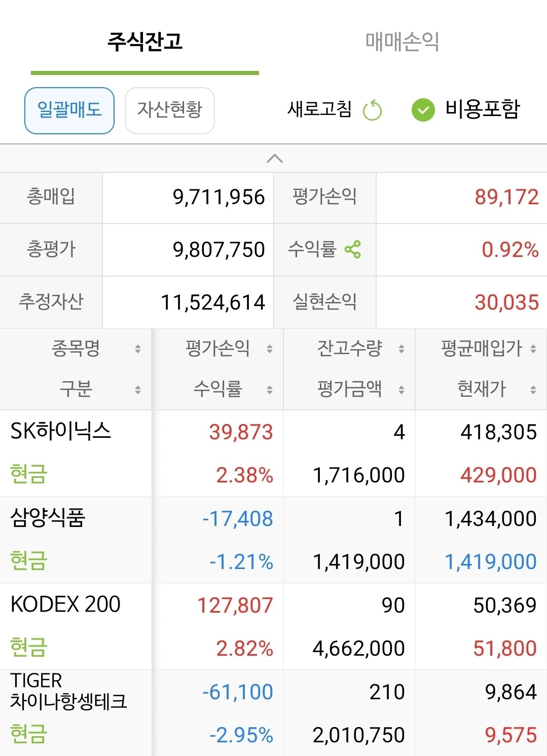Click KODEX 200 profit 127,807
This screenshot has height=756, width=547.
[x=235, y=606]
